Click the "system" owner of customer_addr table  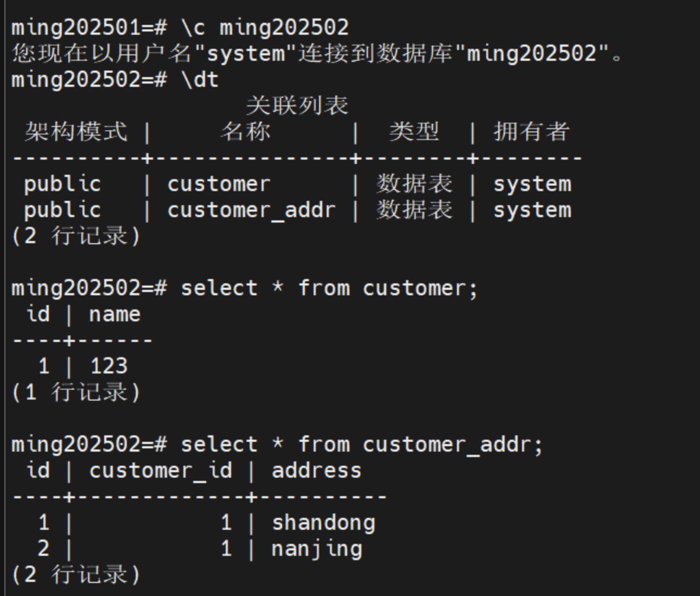click(532, 210)
